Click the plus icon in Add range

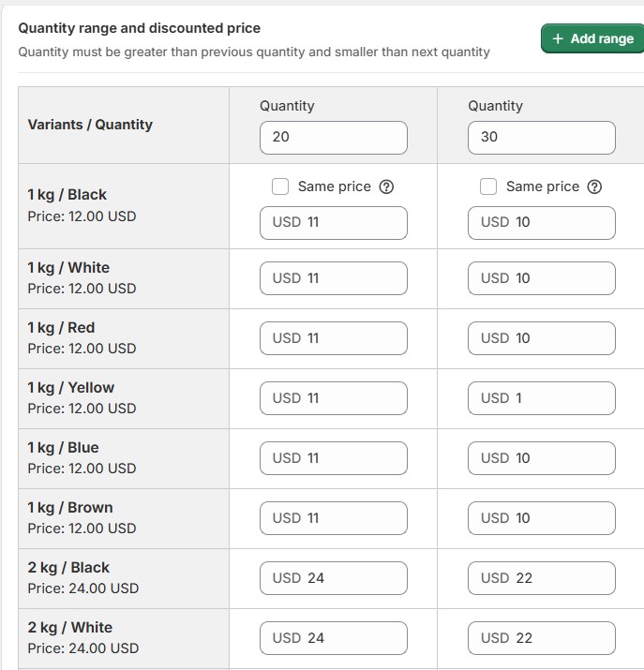[x=559, y=38]
